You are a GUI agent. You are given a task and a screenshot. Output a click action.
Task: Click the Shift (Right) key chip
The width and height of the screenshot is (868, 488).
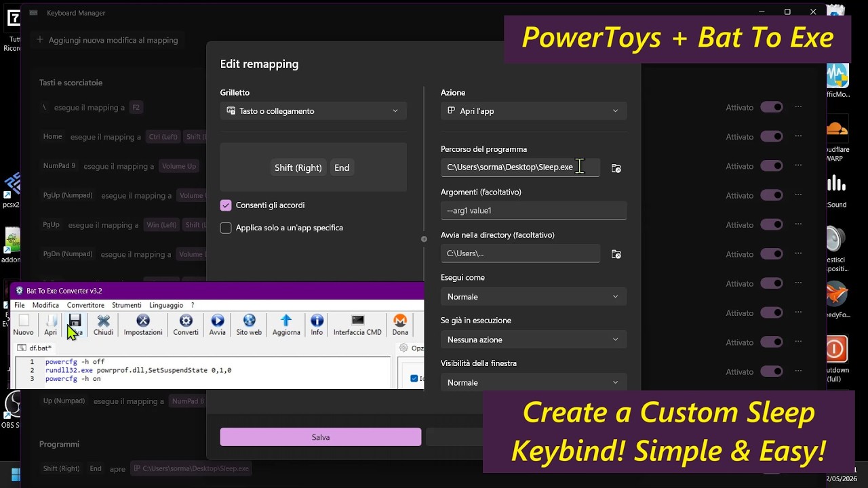298,167
